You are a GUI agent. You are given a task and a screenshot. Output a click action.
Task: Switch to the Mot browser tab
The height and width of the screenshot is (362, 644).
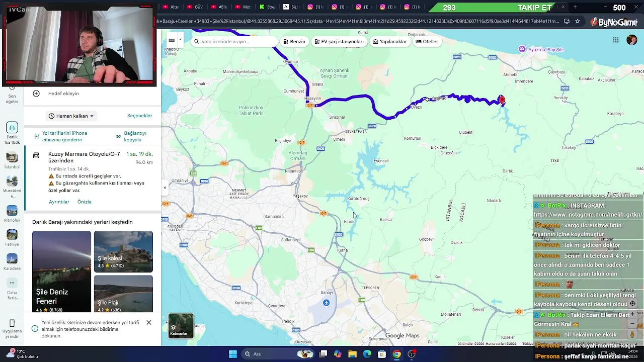(243, 7)
